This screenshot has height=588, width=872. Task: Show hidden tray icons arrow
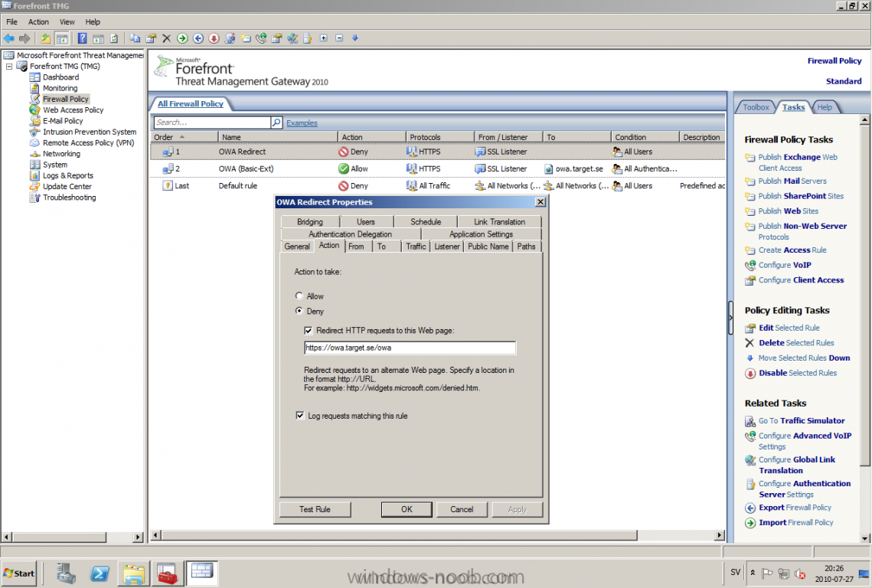753,573
